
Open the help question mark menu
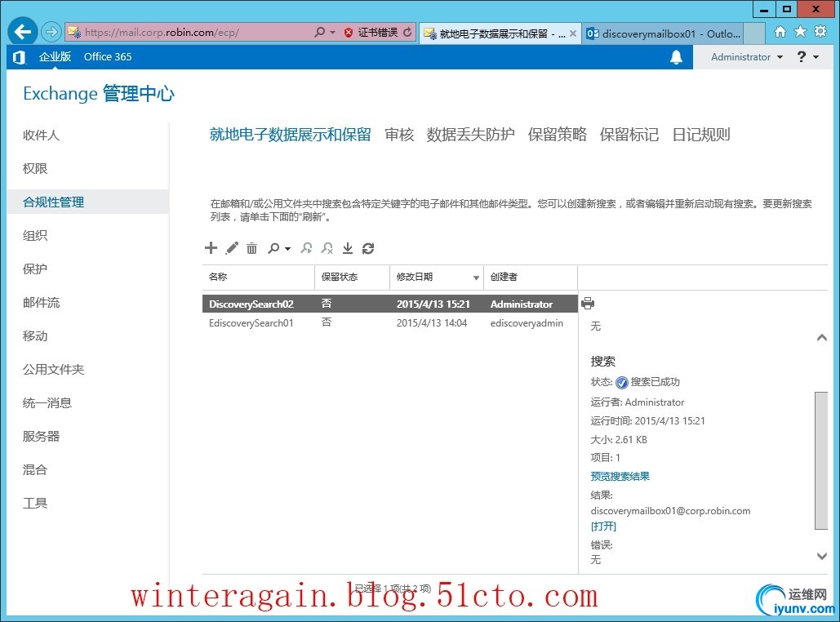808,57
